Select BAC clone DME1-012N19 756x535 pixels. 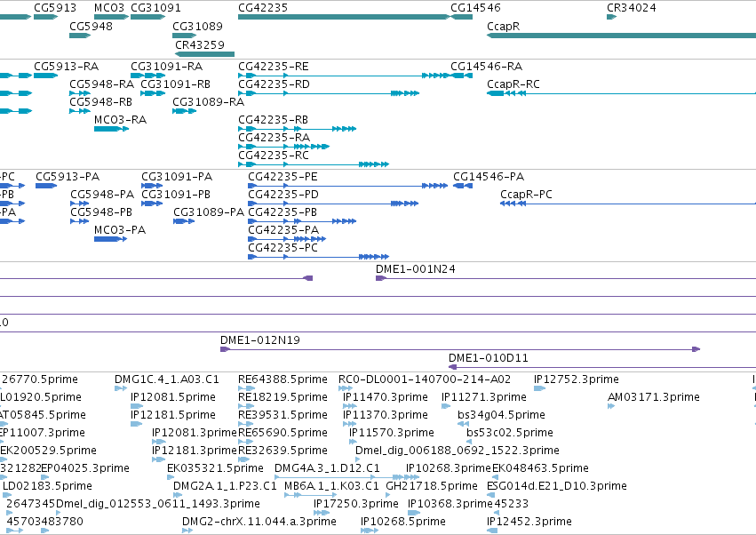point(460,349)
